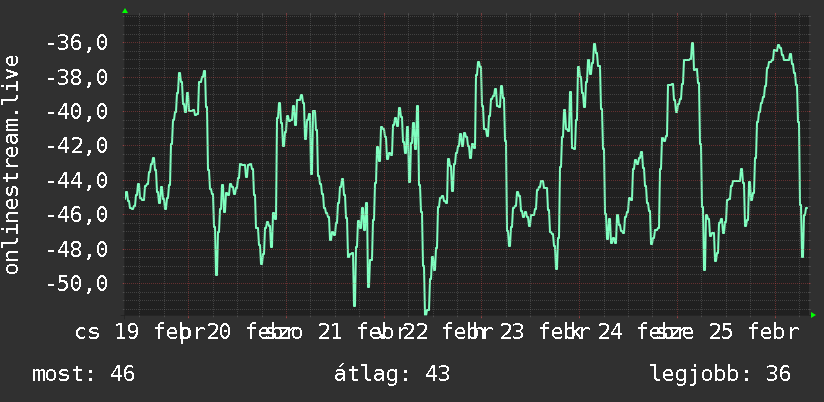Click the green arrow at x-axis end

[813, 315]
